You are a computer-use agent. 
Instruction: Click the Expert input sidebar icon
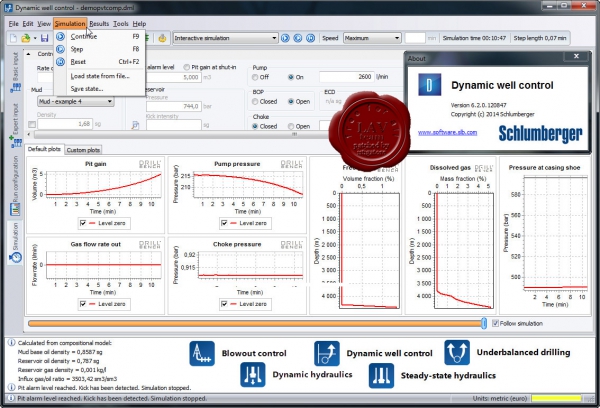click(x=16, y=141)
